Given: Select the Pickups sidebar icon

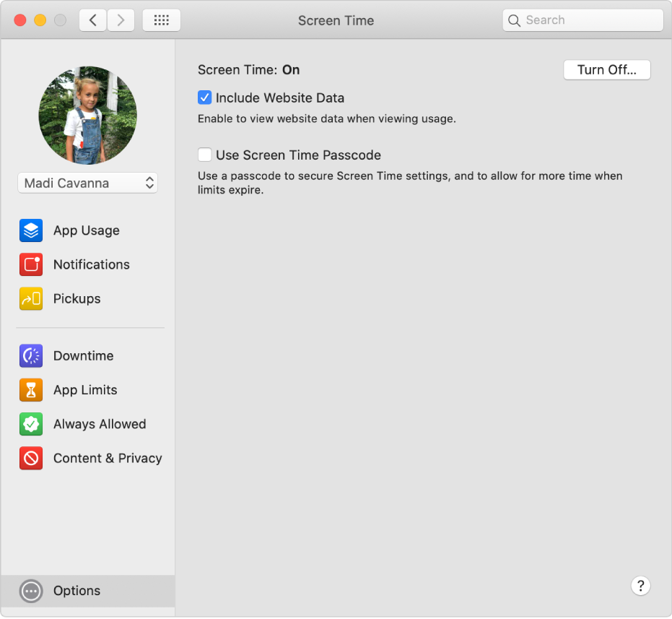Looking at the screenshot, I should (30, 298).
